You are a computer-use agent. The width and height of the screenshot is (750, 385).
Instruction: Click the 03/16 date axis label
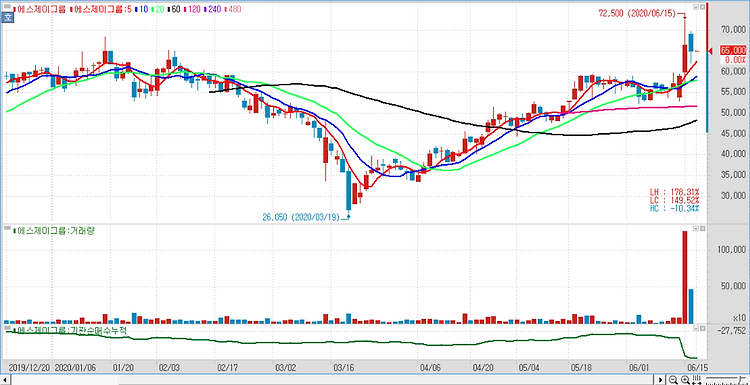pos(343,367)
